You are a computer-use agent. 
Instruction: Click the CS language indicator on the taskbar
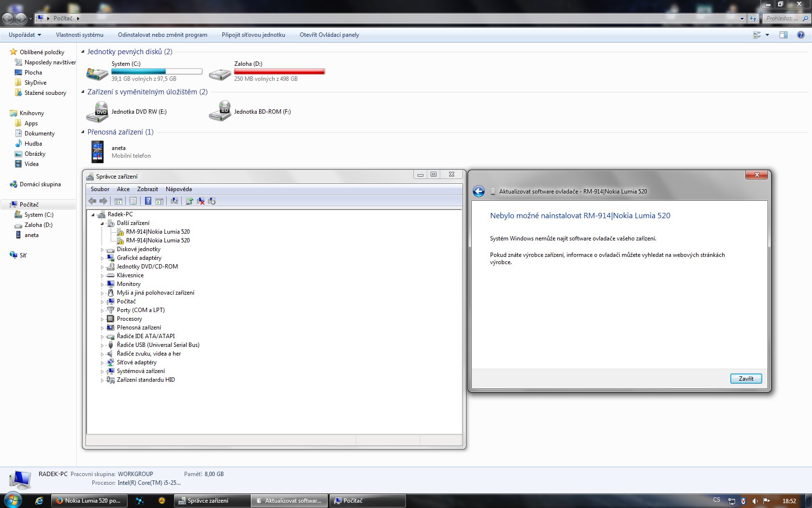[x=716, y=500]
